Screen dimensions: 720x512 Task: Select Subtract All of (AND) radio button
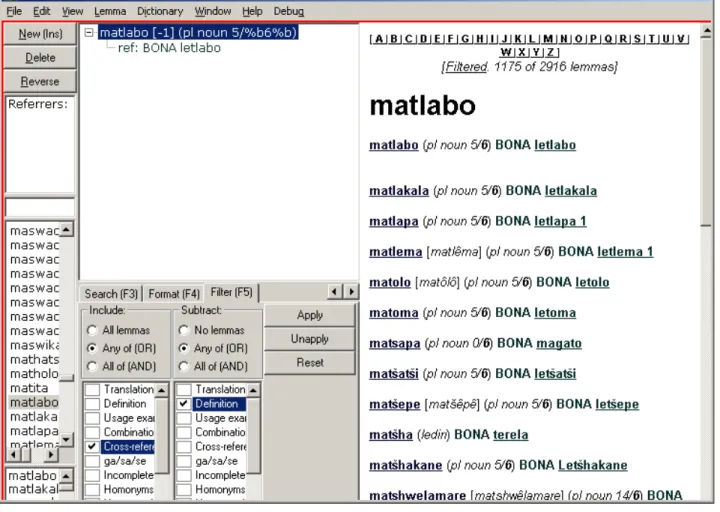tap(184, 366)
